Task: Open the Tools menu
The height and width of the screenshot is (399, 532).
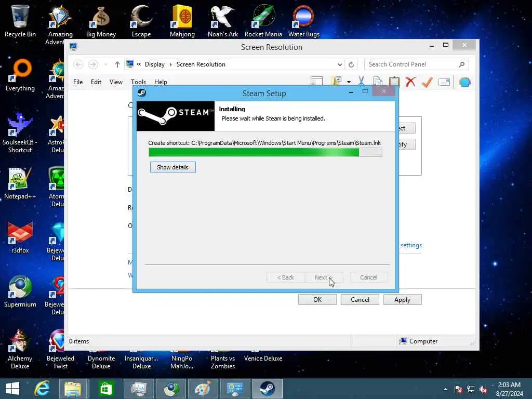Action: pyautogui.click(x=138, y=82)
